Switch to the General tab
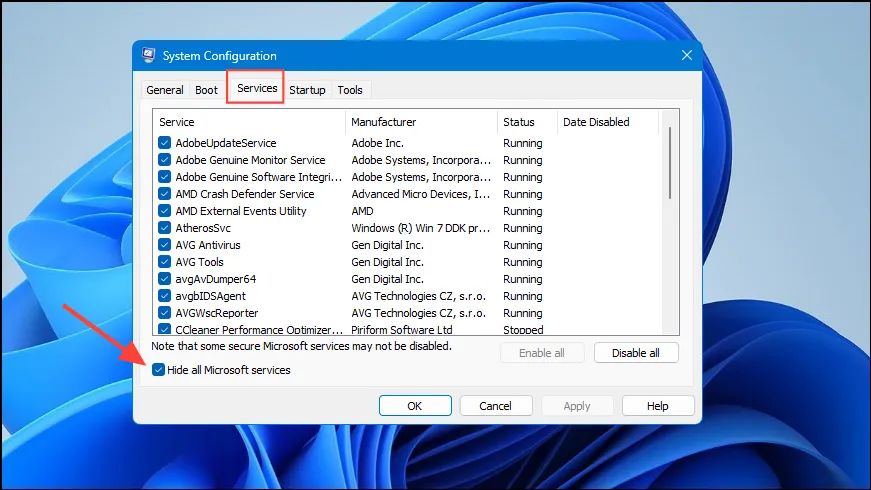The height and width of the screenshot is (490, 871). click(x=165, y=90)
